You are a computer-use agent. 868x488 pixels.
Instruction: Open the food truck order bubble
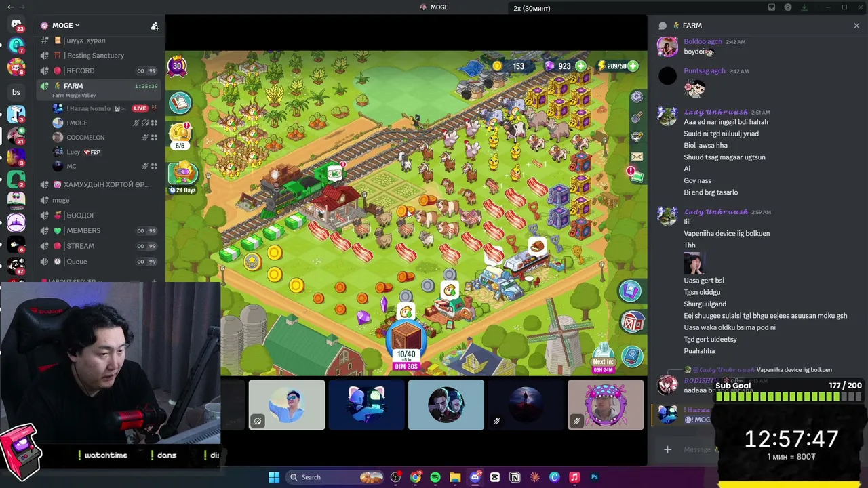click(536, 245)
